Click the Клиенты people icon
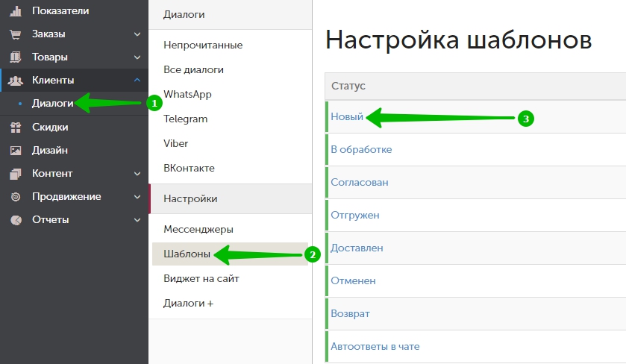This screenshot has height=364, width=626. pyautogui.click(x=15, y=81)
